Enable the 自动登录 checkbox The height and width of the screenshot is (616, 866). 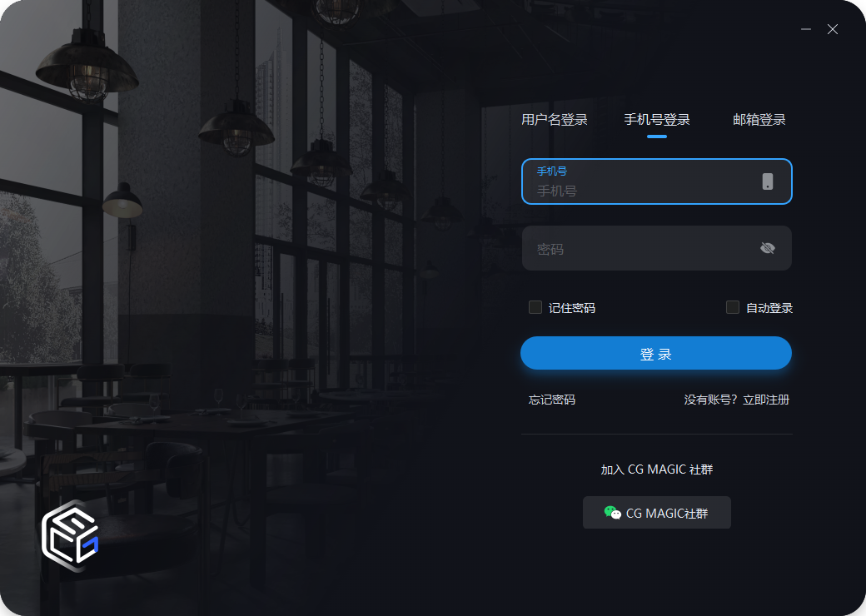click(x=732, y=307)
